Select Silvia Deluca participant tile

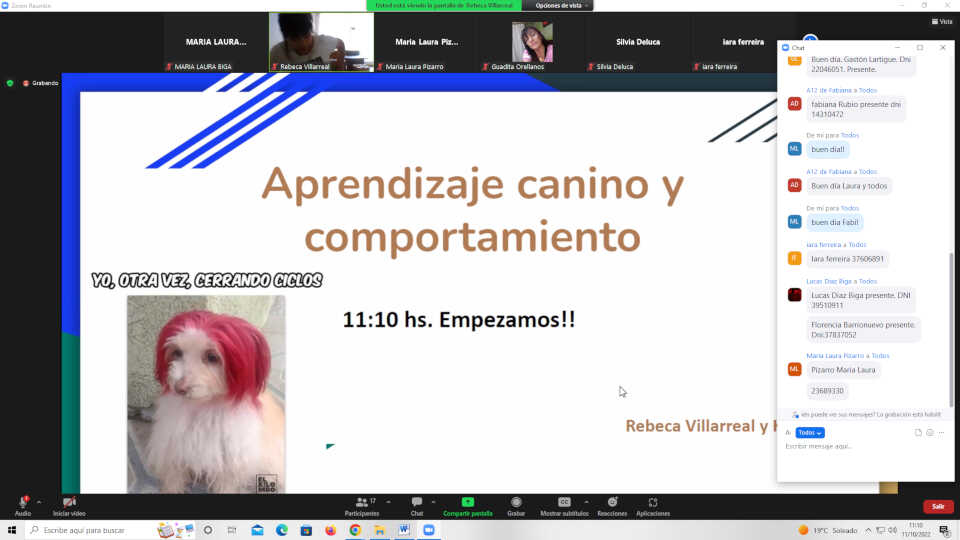tap(637, 42)
